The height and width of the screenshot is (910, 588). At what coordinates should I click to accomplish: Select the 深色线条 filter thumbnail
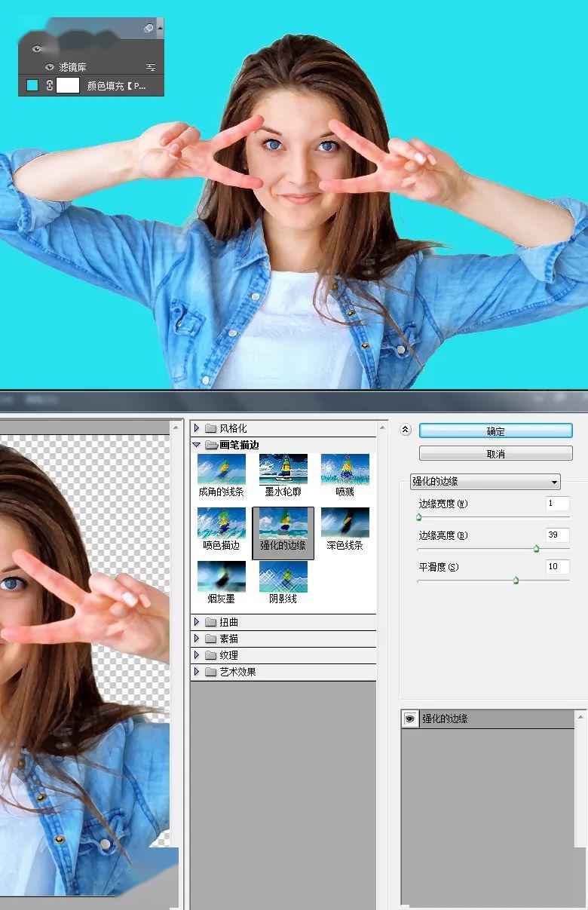coord(345,522)
